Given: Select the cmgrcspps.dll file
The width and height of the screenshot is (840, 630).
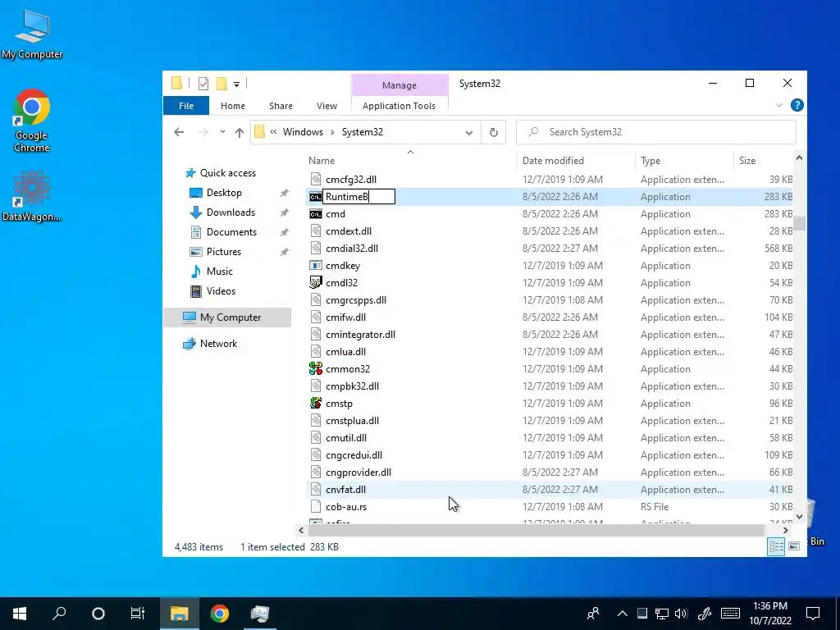Looking at the screenshot, I should (356, 300).
